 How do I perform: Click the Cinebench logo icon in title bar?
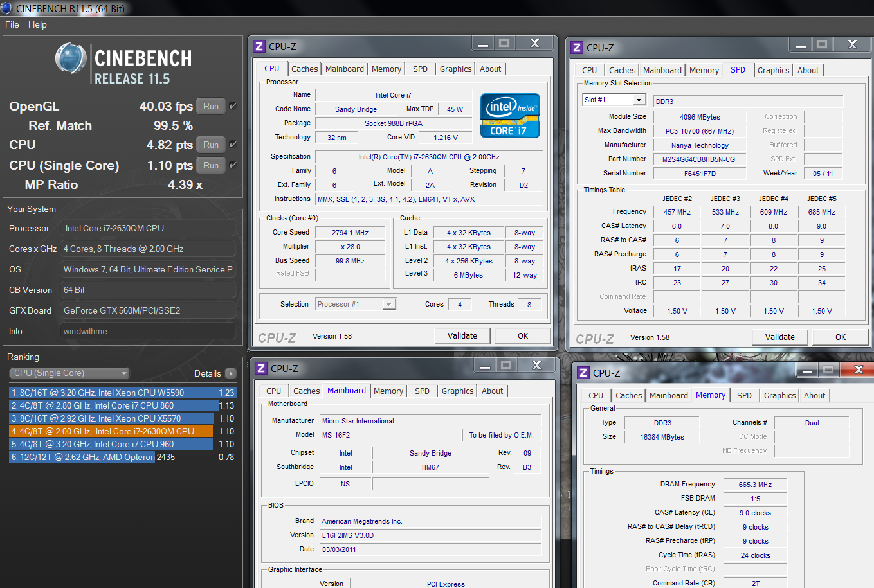(x=6, y=8)
